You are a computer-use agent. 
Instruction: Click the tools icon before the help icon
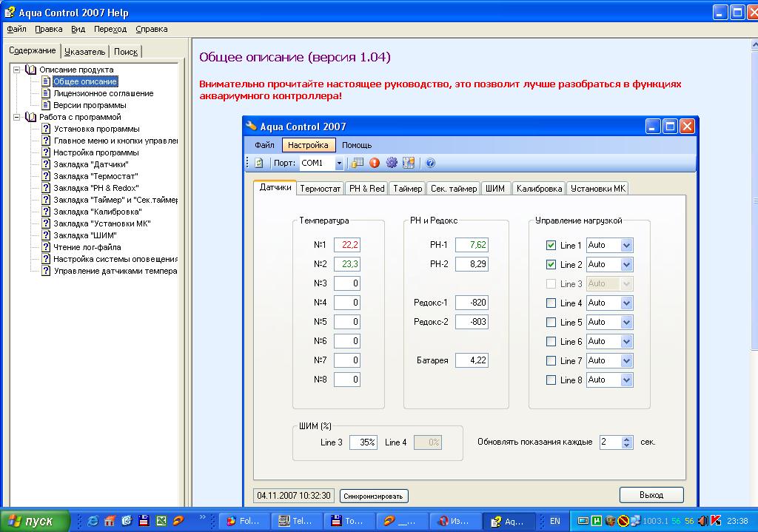point(408,164)
